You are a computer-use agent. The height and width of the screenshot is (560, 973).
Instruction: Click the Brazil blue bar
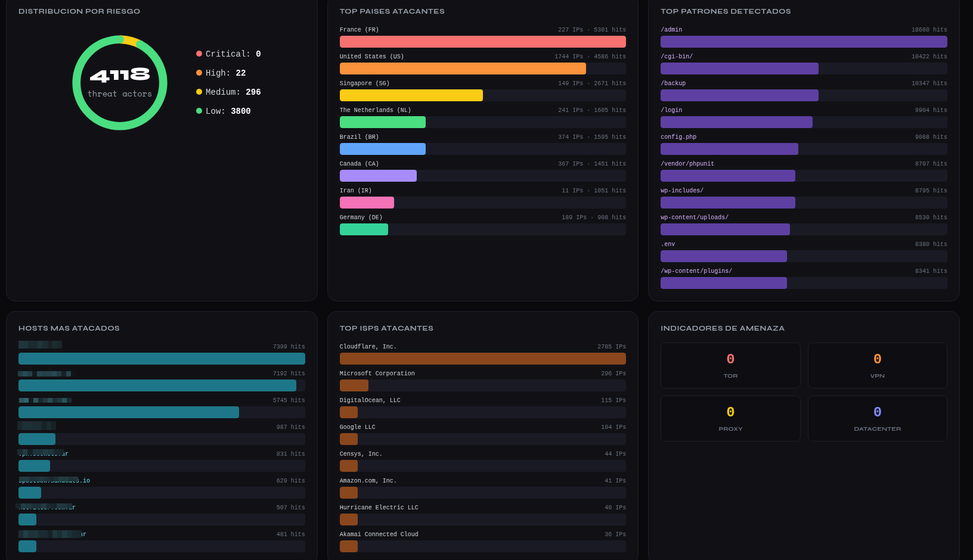coord(383,149)
